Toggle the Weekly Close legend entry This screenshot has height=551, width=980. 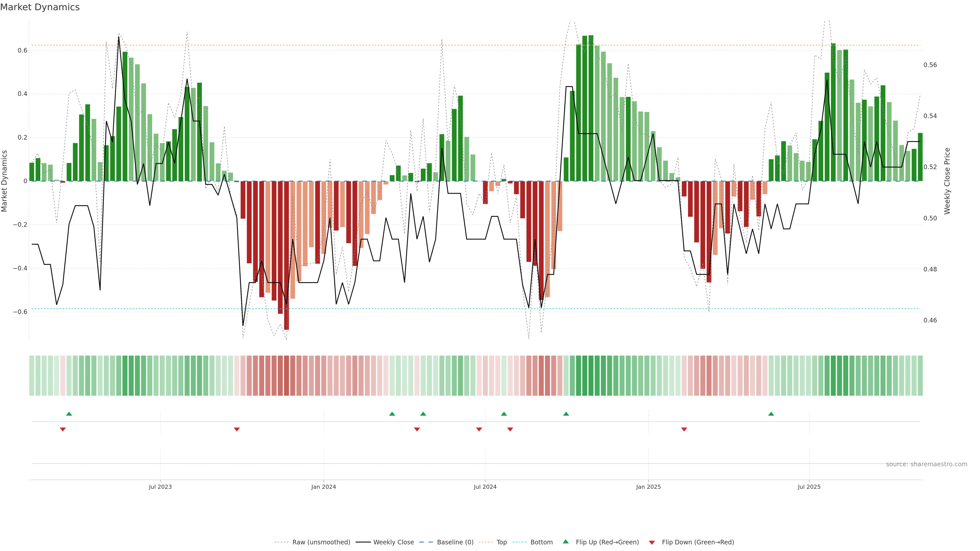[393, 542]
